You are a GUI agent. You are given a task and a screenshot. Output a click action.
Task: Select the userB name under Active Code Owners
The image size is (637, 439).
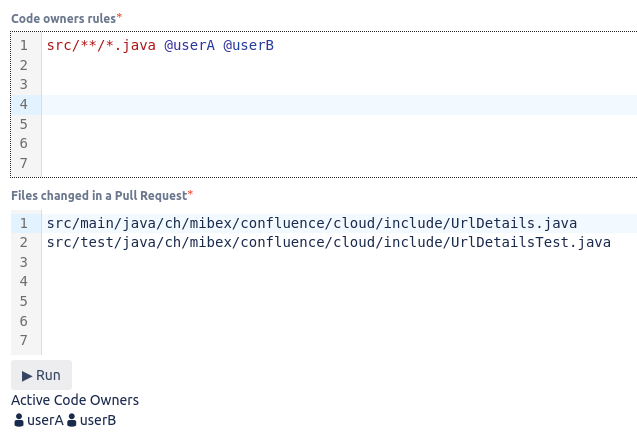click(x=98, y=421)
